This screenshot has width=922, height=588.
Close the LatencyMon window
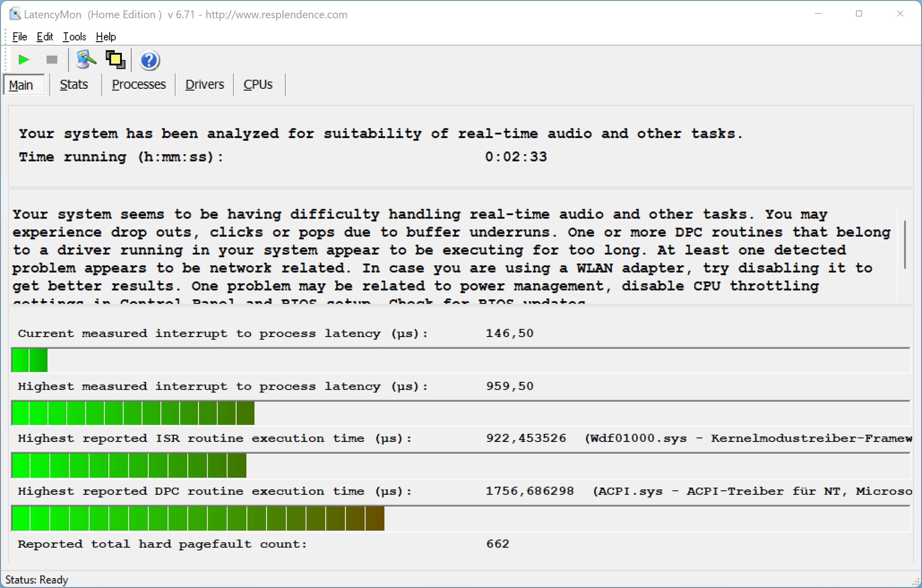point(900,14)
